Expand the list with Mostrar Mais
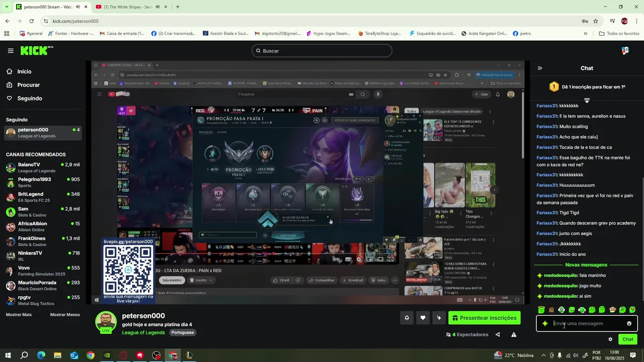The height and width of the screenshot is (362, 644). [x=19, y=315]
